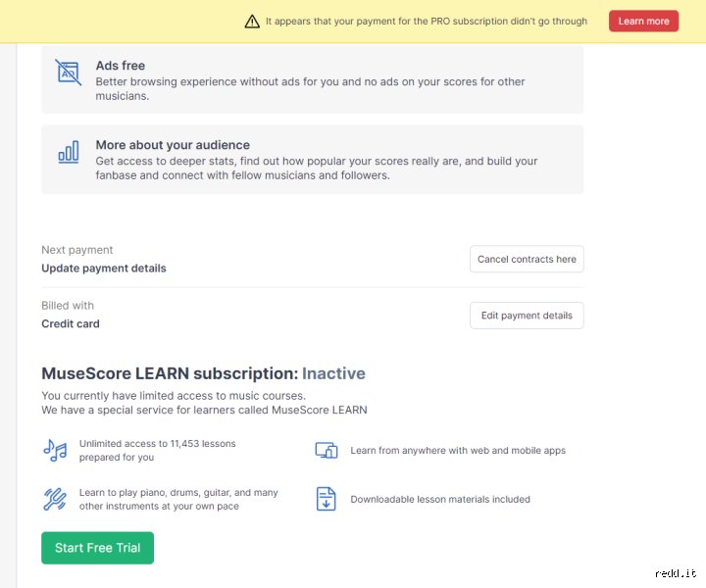Screen dimensions: 706x588
Task: Click the downloadable file icon
Action: tap(327, 499)
